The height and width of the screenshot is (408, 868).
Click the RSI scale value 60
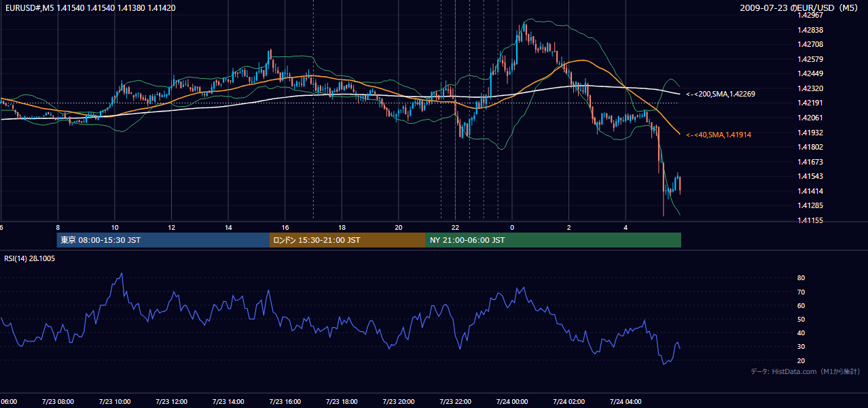pyautogui.click(x=801, y=305)
